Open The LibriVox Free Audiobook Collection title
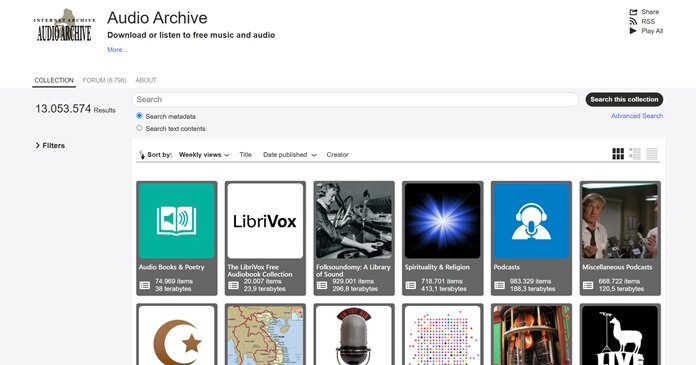Image resolution: width=696 pixels, height=365 pixels. click(x=260, y=270)
